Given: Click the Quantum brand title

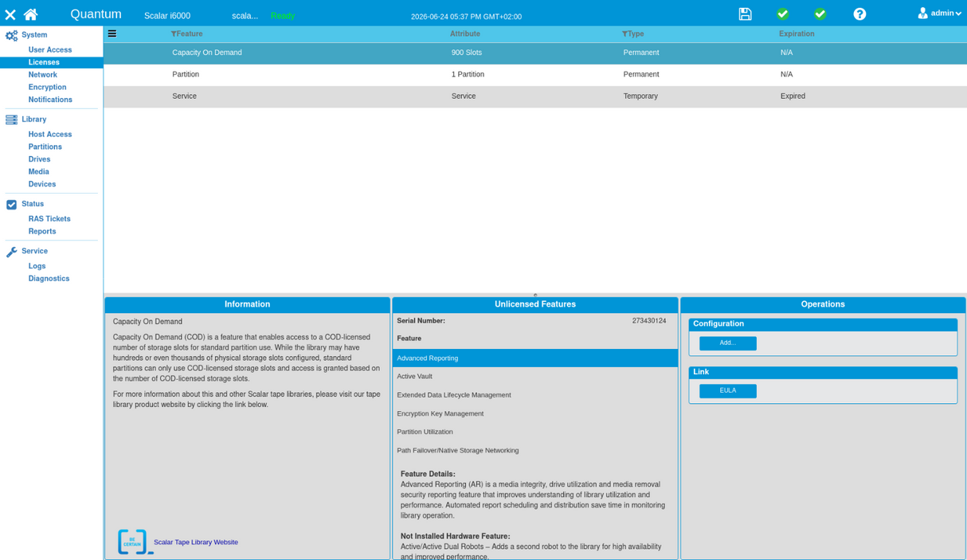Looking at the screenshot, I should [96, 14].
